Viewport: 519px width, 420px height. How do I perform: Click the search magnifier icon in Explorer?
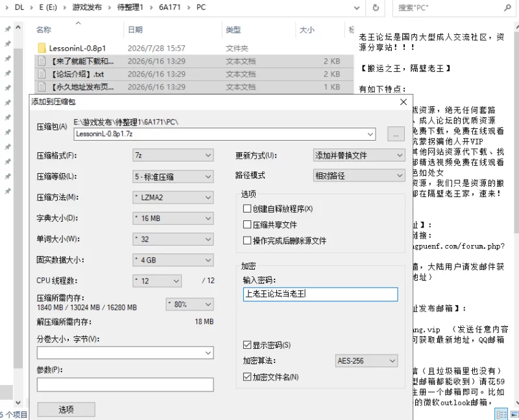click(507, 8)
